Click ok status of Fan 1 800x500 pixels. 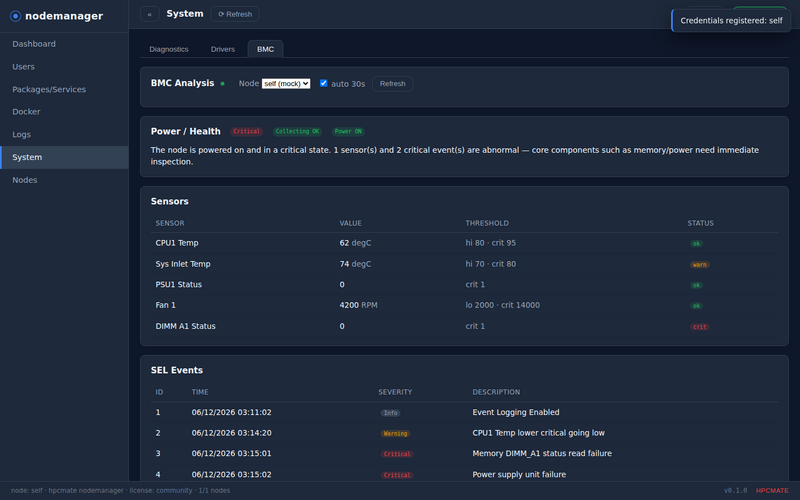(696, 306)
